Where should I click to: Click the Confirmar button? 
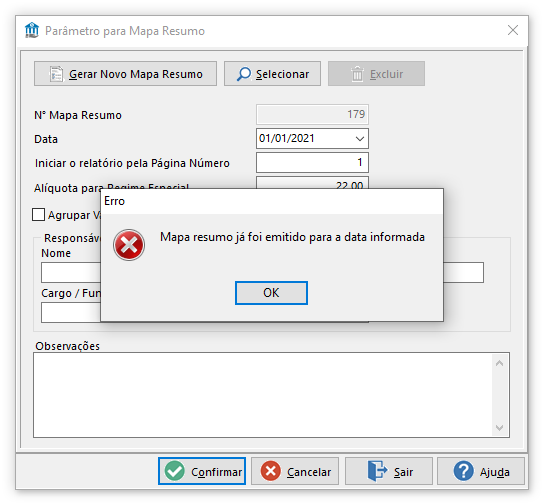click(x=202, y=471)
